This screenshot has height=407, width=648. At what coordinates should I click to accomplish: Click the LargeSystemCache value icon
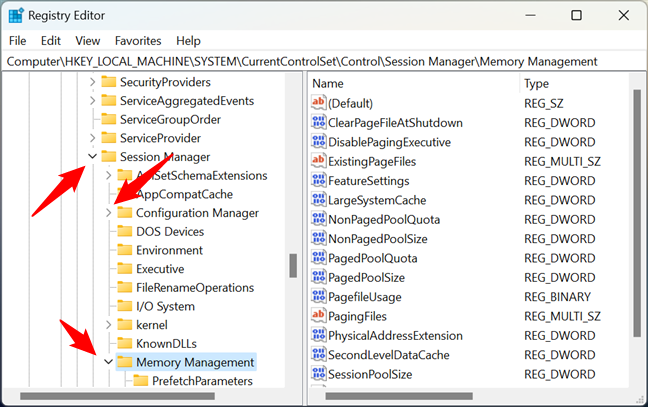tap(318, 200)
